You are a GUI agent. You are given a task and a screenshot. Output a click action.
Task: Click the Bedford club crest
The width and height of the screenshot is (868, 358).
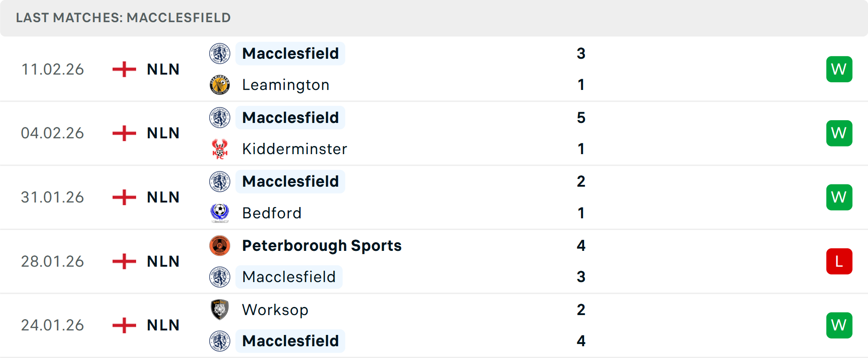click(x=220, y=213)
